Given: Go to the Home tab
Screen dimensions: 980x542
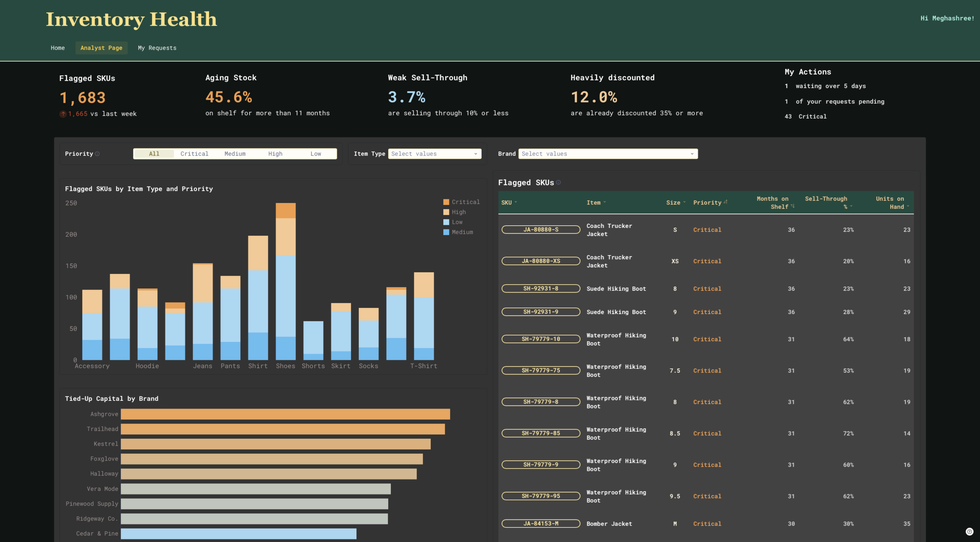Looking at the screenshot, I should [x=58, y=48].
